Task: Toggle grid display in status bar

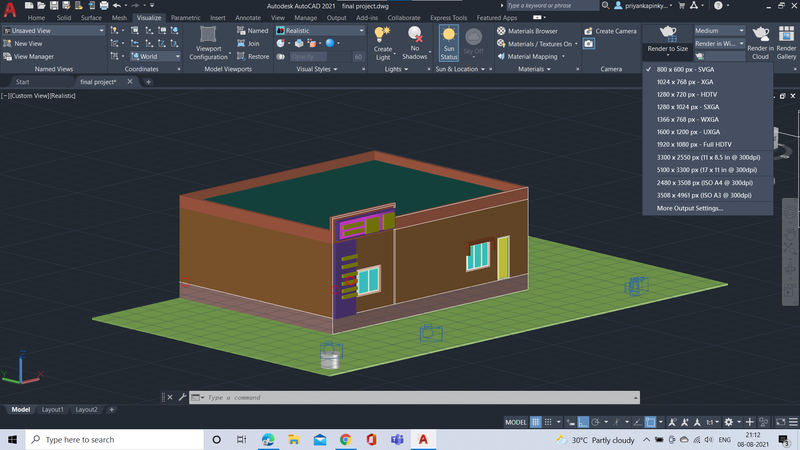Action: tap(535, 422)
